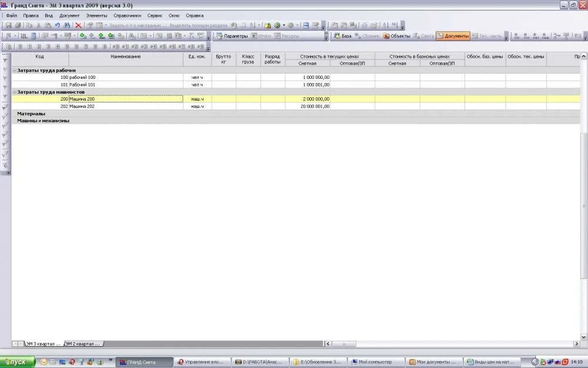The height and width of the screenshot is (368, 588).
Task: Click the Save icon in the toolbar
Action: point(8,25)
